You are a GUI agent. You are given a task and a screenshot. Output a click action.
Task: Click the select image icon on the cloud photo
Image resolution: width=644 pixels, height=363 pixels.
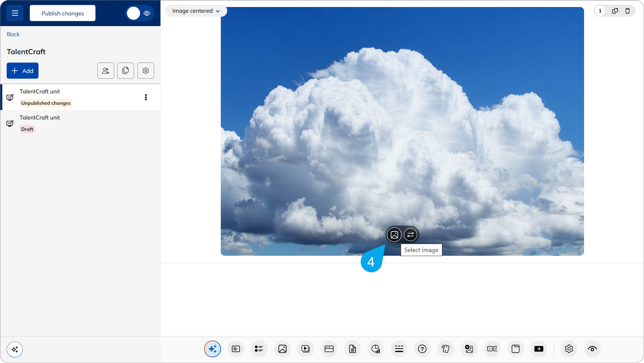click(394, 235)
